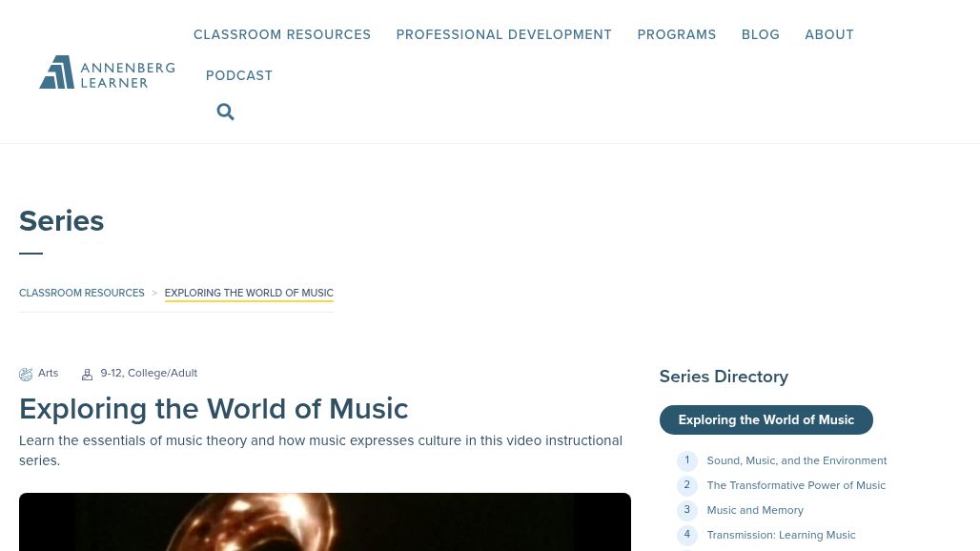Click the episode number 2 badge

click(x=687, y=485)
